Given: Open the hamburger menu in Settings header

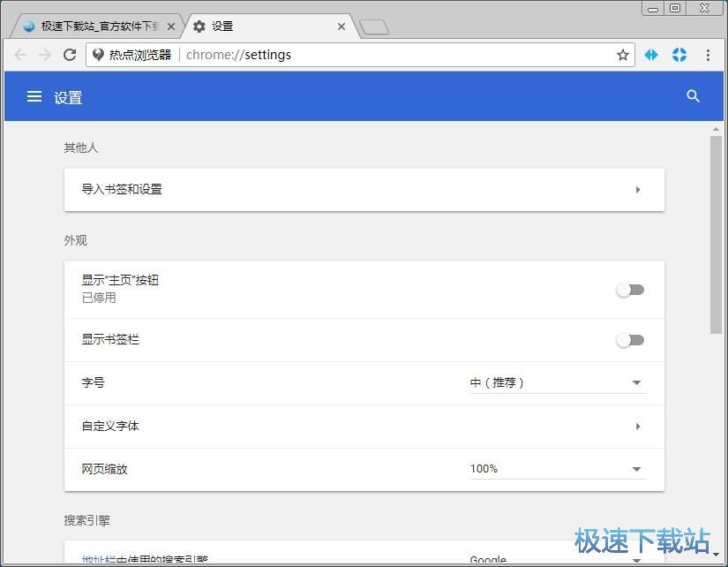Looking at the screenshot, I should click(34, 96).
